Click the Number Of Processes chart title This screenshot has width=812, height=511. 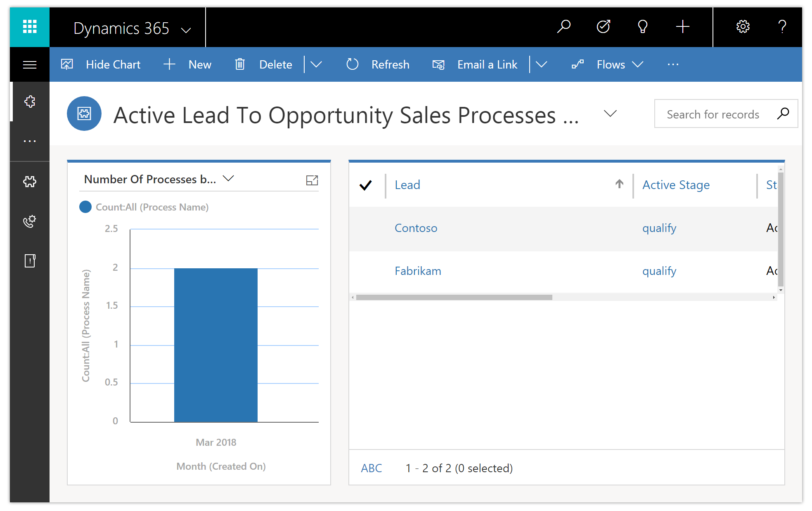(x=150, y=179)
